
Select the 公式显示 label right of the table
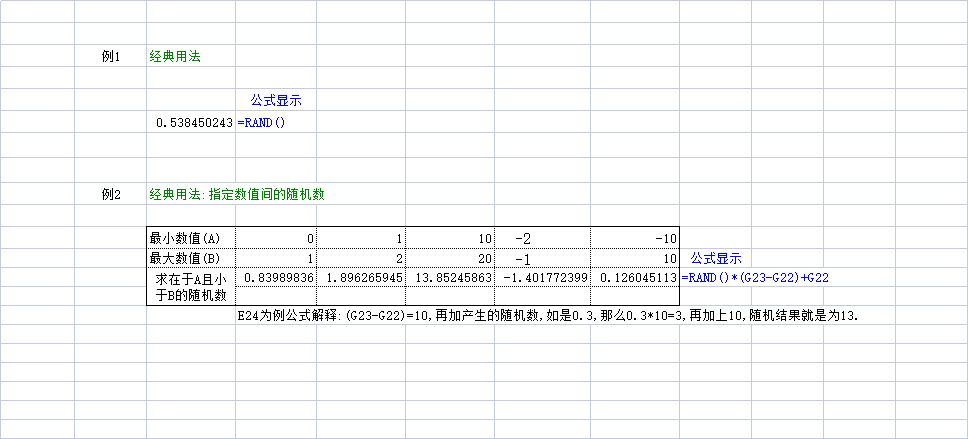click(716, 258)
